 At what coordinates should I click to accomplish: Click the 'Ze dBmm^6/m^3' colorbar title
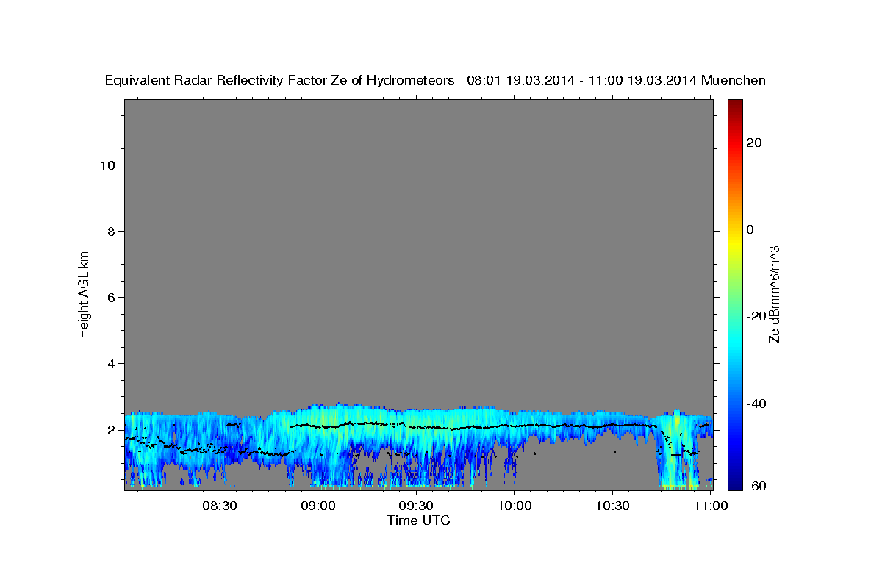click(775, 294)
